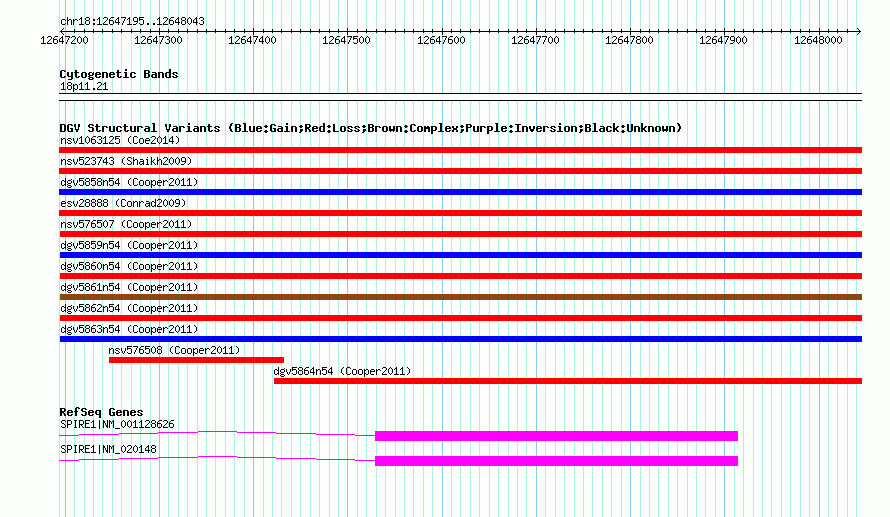This screenshot has height=517, width=890.
Task: Click the nsv1063125 (Coe2014) label
Action: point(120,140)
